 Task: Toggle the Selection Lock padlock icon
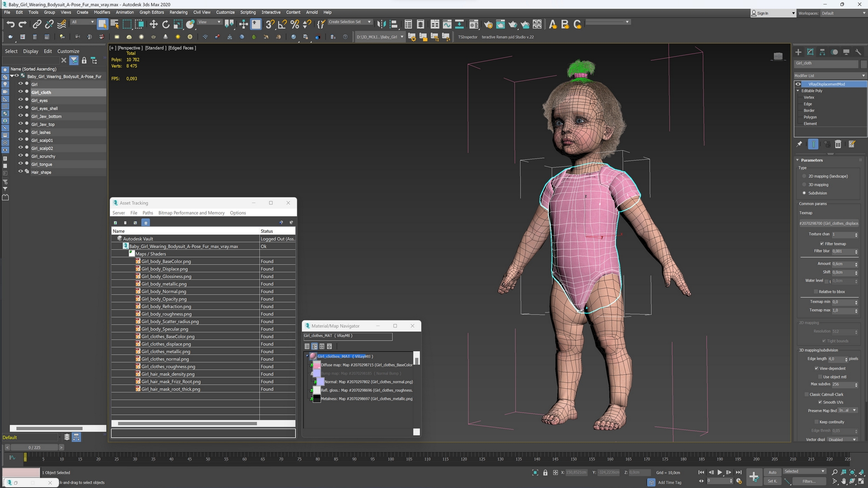coord(545,473)
